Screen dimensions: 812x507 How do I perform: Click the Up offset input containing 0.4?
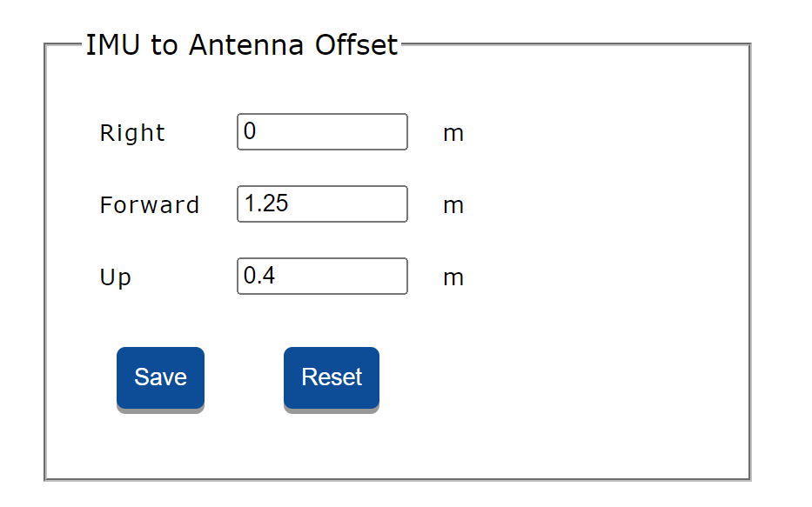(x=321, y=276)
